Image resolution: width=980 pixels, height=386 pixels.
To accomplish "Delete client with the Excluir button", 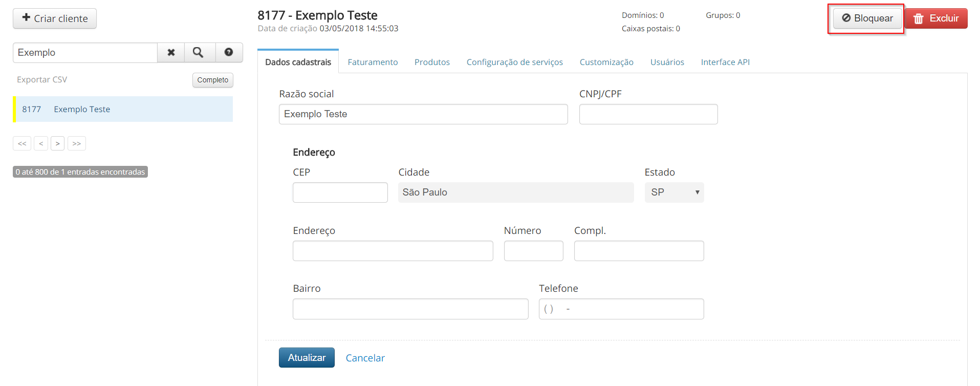I will (x=936, y=18).
